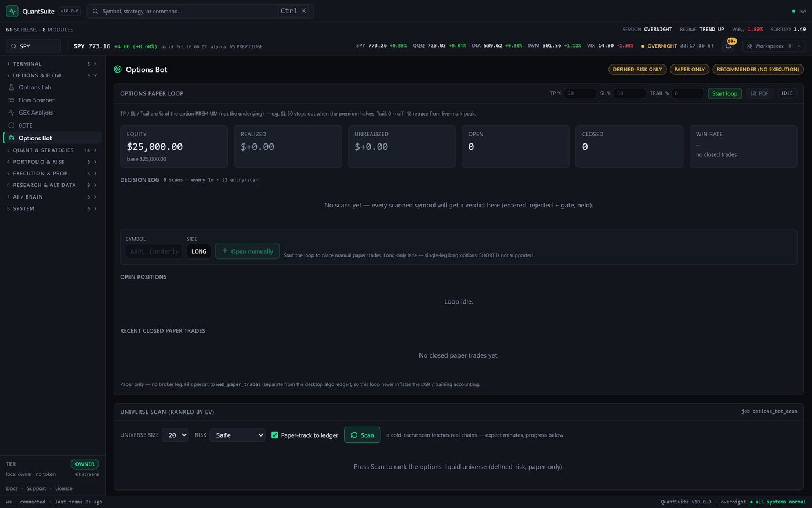812x508 pixels.
Task: Click the Options Bot target header icon
Action: [x=118, y=69]
